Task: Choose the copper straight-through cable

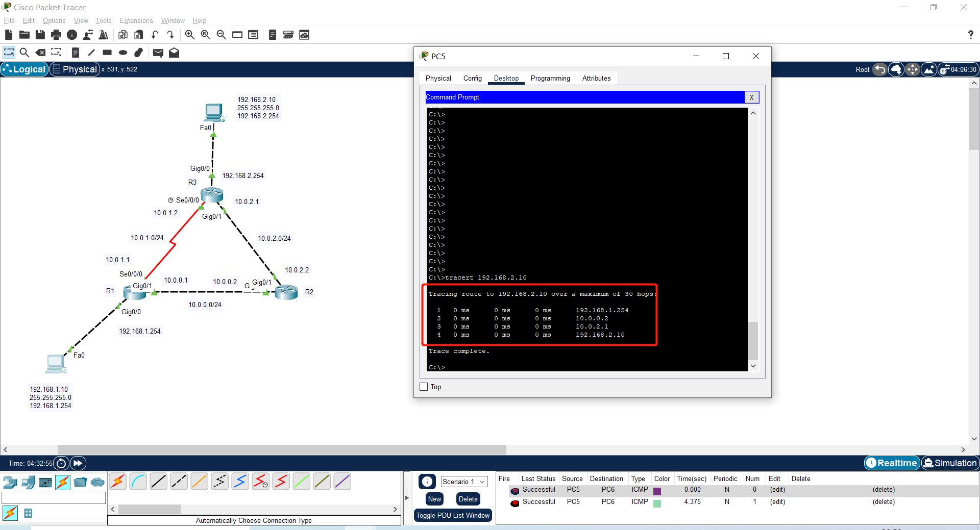Action: tap(159, 482)
